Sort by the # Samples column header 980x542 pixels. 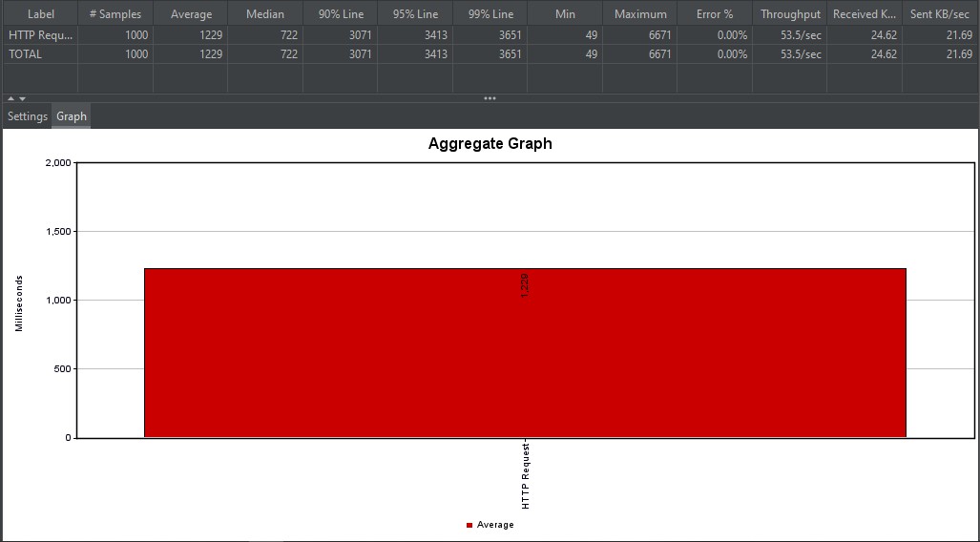(x=115, y=13)
